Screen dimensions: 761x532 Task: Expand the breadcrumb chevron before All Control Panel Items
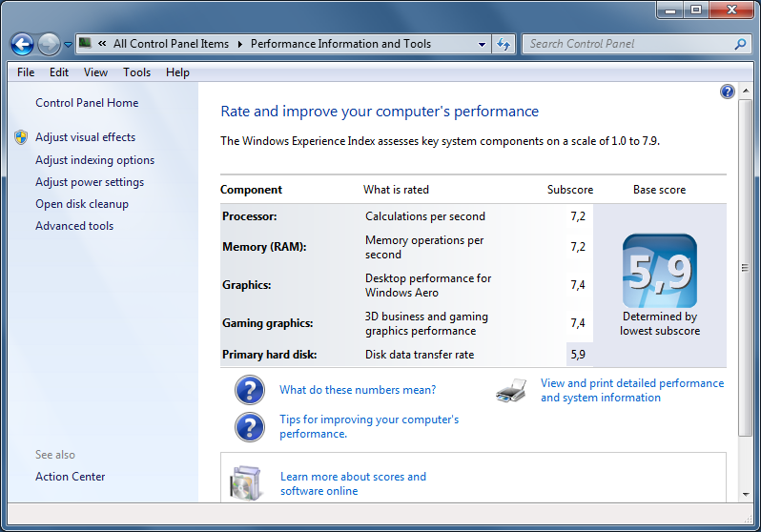[x=102, y=43]
